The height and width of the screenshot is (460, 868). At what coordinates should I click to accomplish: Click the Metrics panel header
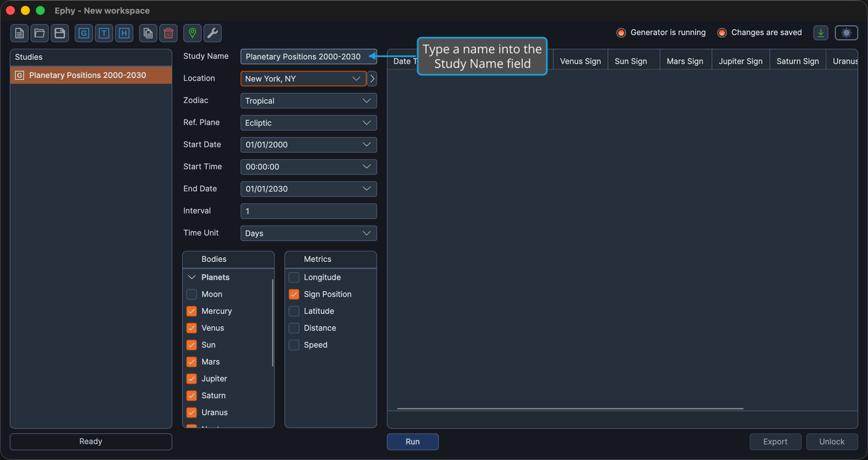pos(330,259)
